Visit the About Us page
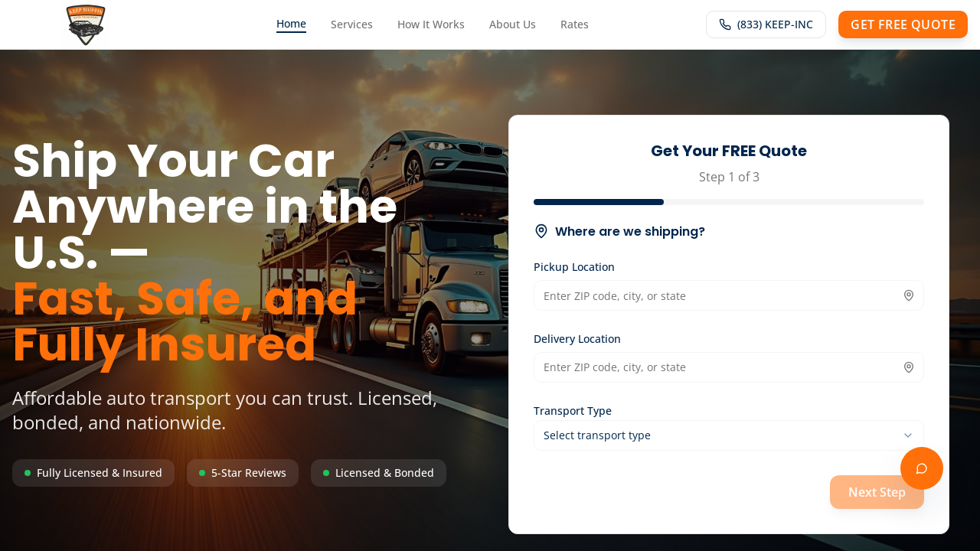 point(512,24)
